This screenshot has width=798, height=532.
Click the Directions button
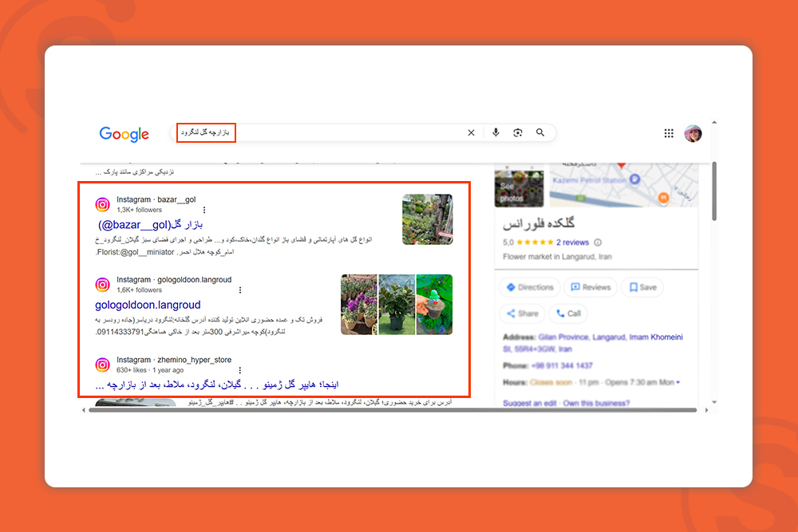tap(530, 287)
